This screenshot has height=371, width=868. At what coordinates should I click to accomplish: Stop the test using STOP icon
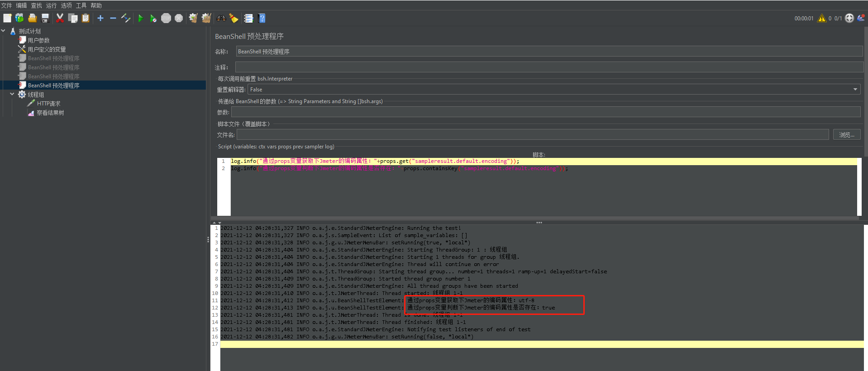pyautogui.click(x=166, y=18)
